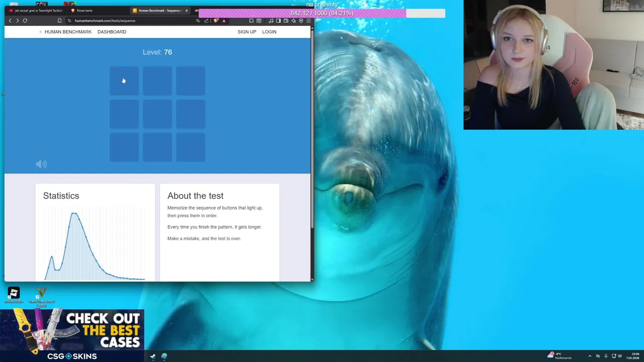
Task: Click the streamer webcam overlay
Action: coord(553,65)
